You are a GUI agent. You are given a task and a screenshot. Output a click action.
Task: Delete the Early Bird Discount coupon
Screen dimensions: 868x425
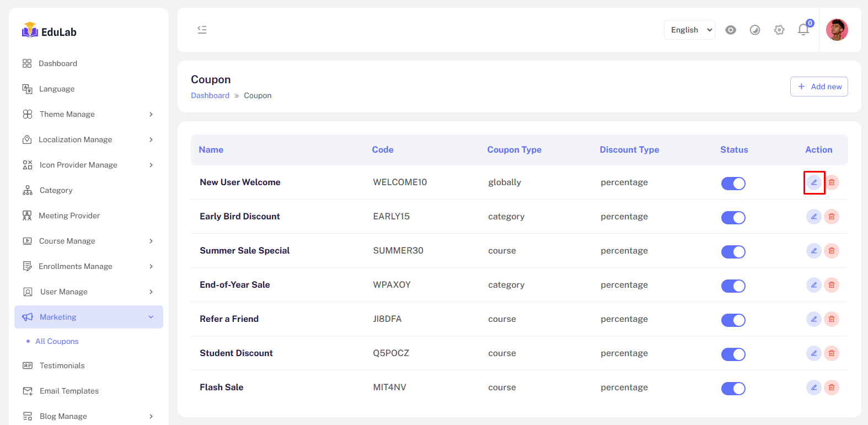coord(831,217)
